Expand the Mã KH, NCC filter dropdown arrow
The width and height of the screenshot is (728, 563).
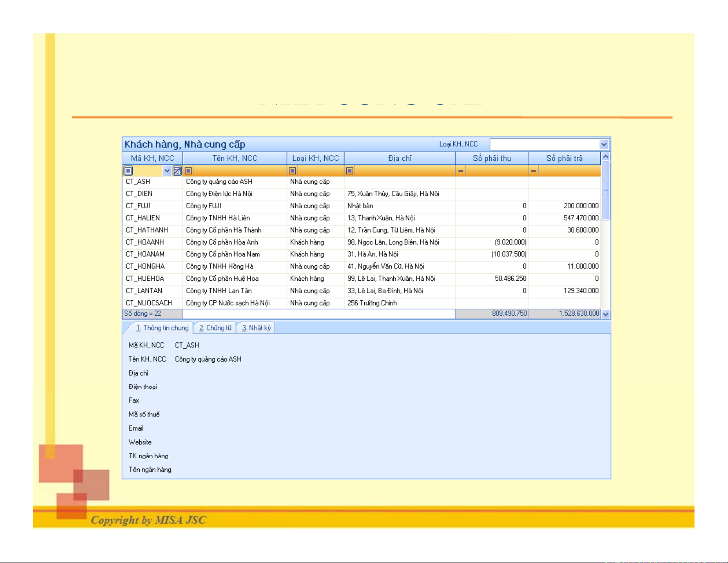[167, 171]
